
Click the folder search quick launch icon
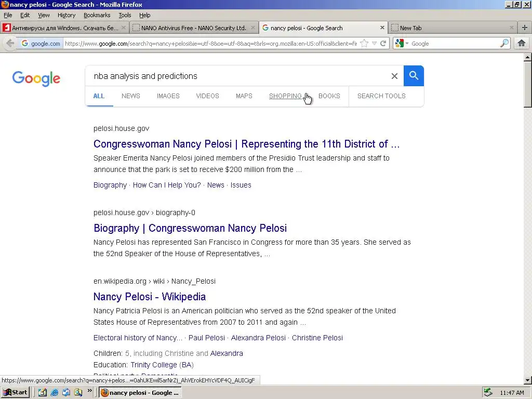pyautogui.click(x=78, y=393)
